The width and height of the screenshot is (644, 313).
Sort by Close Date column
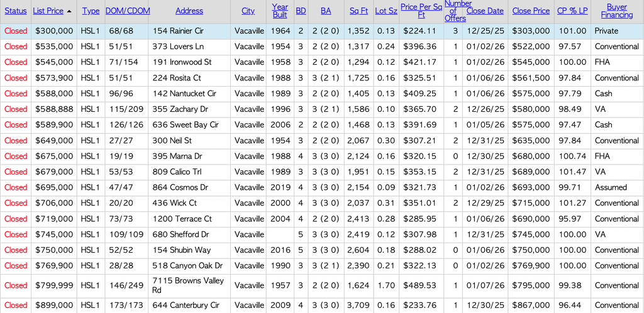(x=485, y=11)
